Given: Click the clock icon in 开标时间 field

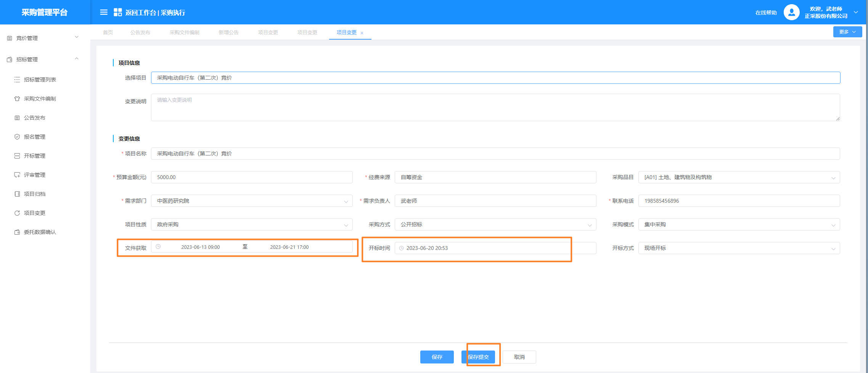Looking at the screenshot, I should pyautogui.click(x=401, y=248).
